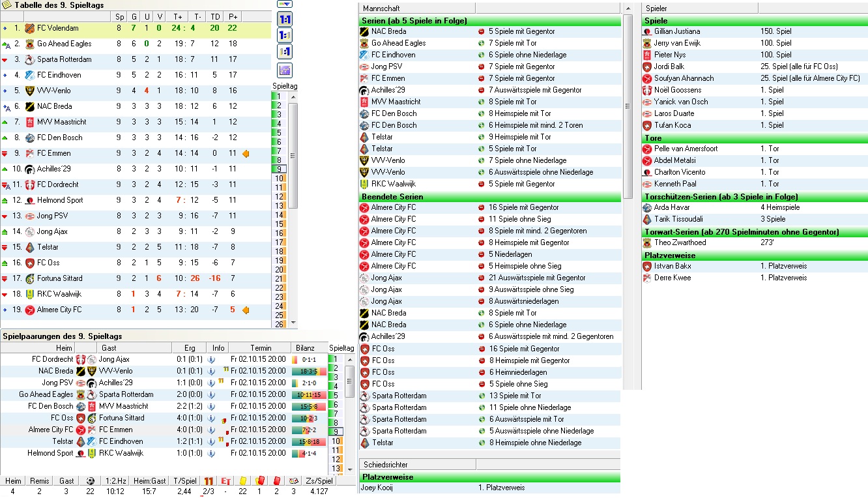Click the spectators icon in the summary bar

click(293, 481)
